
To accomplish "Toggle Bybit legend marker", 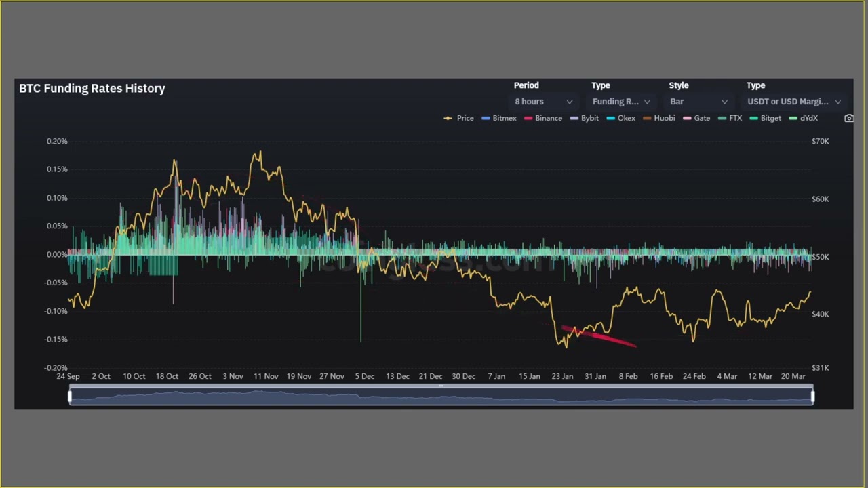I will pos(585,118).
